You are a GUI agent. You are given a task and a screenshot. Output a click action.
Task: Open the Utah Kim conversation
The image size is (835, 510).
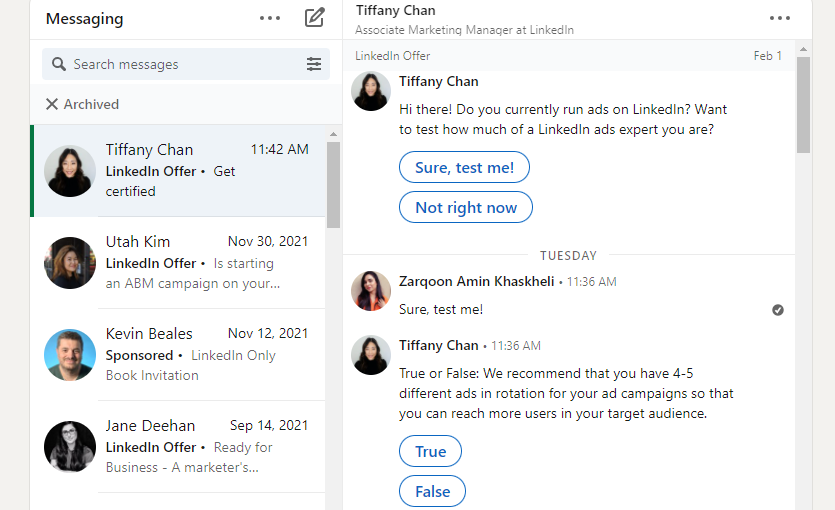tap(178, 263)
